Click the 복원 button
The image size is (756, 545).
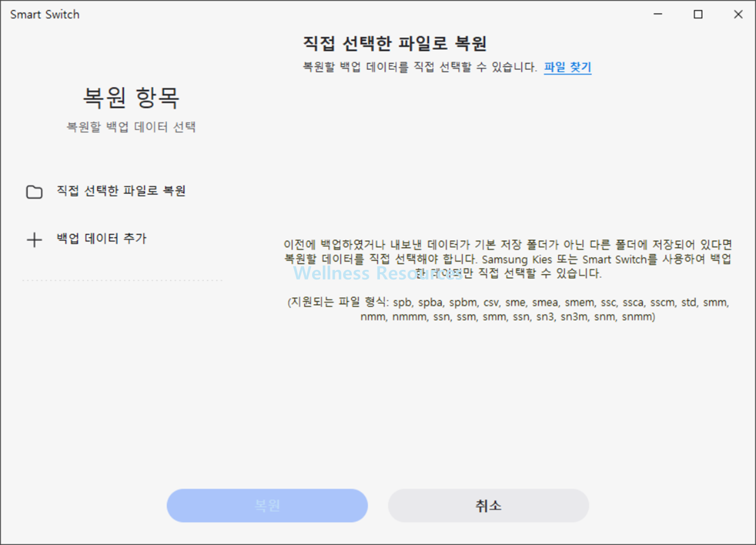(x=267, y=505)
